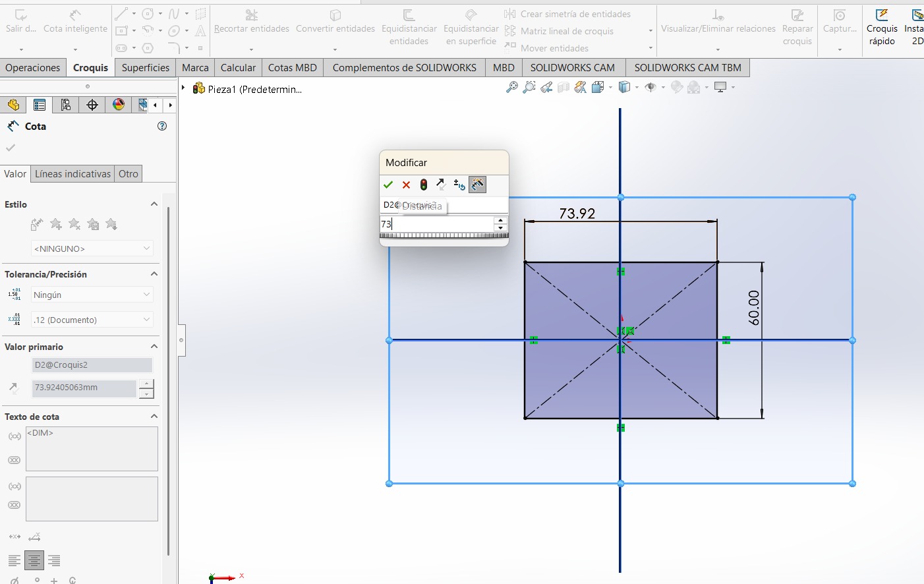Expand the Pieza1 flyout tree arrow
The width and height of the screenshot is (924, 584).
[x=183, y=88]
